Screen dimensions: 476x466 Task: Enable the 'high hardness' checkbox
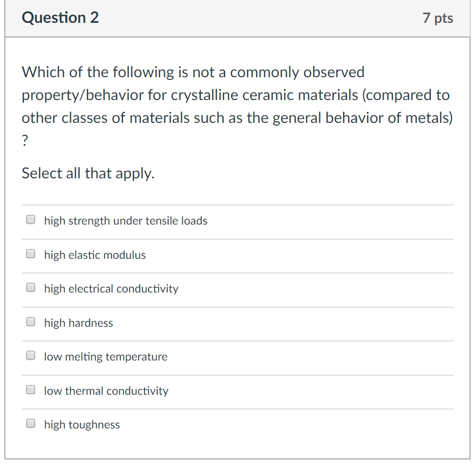click(30, 321)
